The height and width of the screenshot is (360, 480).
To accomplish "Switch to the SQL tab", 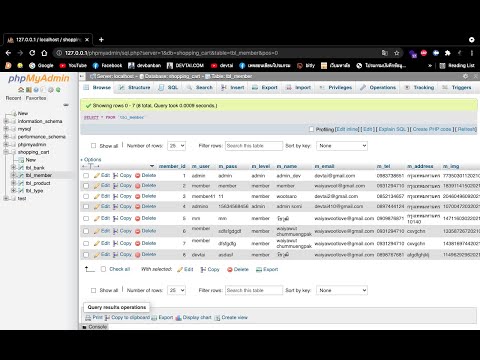I will (168, 87).
